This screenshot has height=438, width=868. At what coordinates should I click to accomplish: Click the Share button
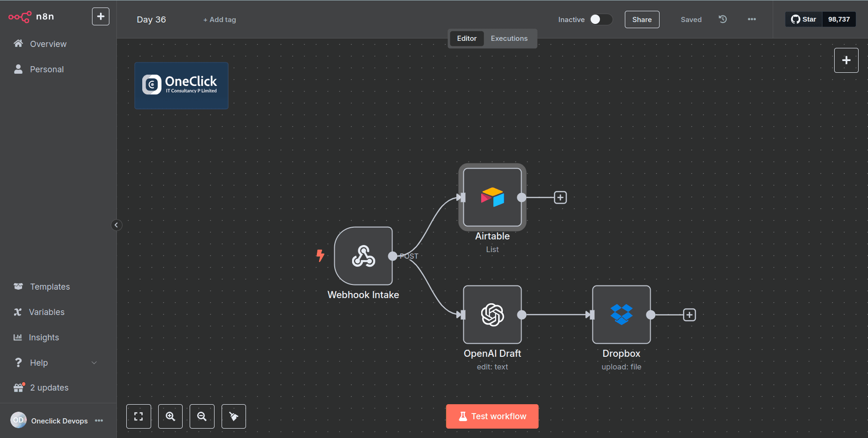click(642, 19)
